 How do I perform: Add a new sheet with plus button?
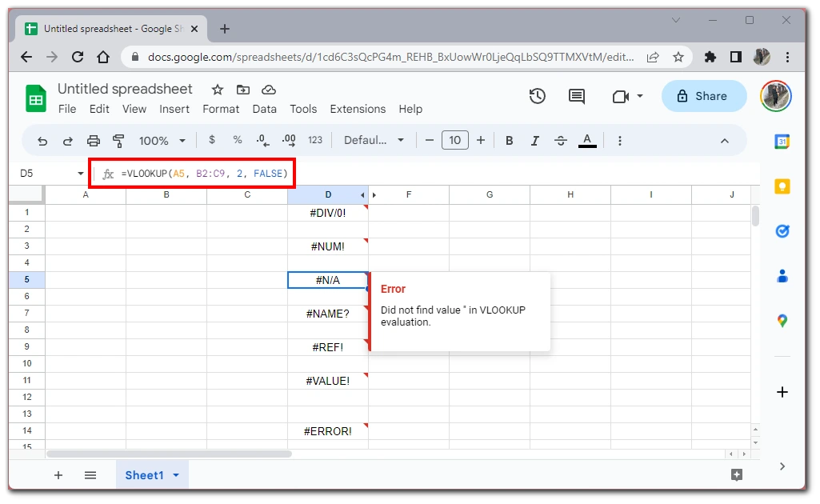[58, 475]
